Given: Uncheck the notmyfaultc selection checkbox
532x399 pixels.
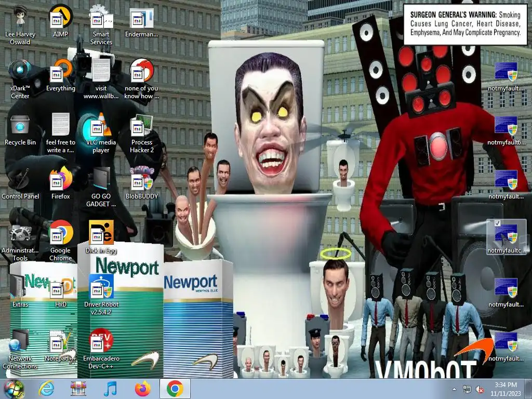Looking at the screenshot, I should point(497,223).
